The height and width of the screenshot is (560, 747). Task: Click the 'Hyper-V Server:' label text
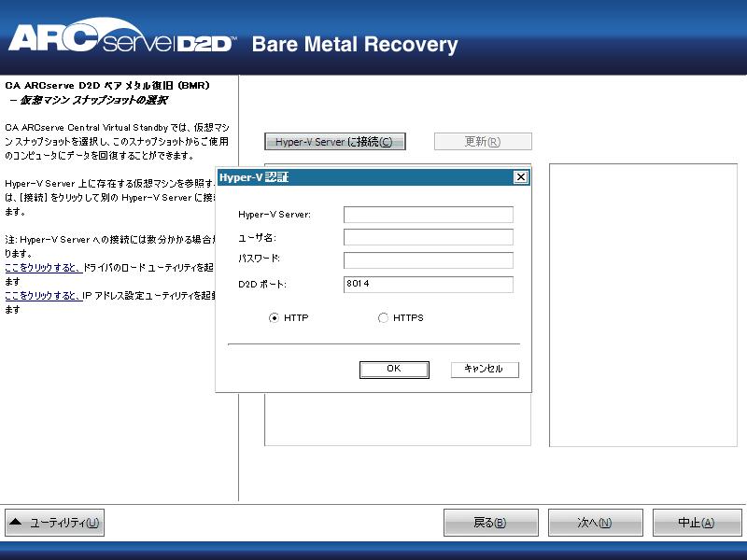coord(275,215)
